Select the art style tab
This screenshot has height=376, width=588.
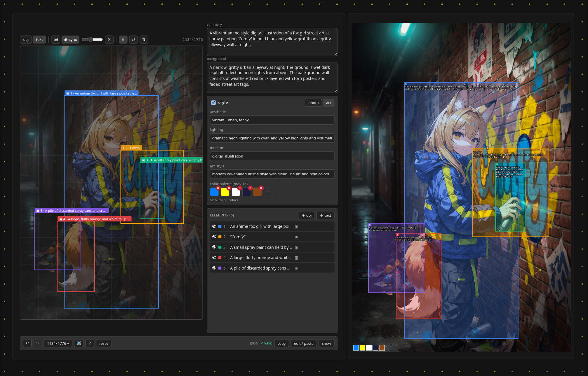[328, 103]
